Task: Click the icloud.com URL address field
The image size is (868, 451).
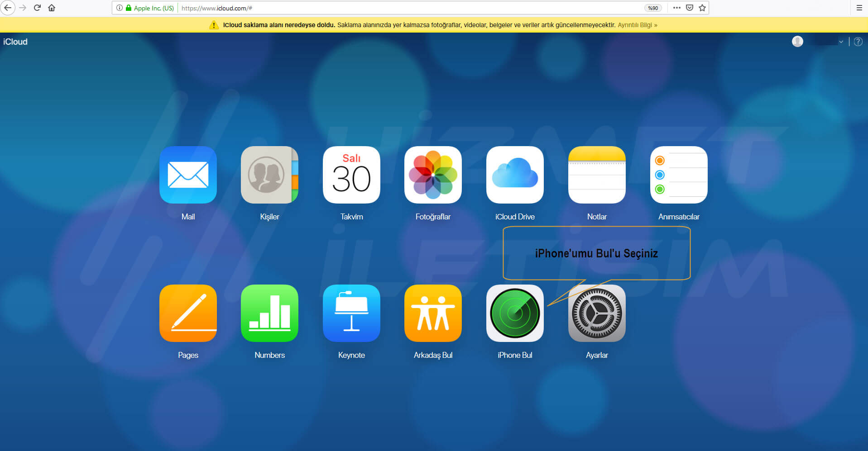Action: (410, 8)
